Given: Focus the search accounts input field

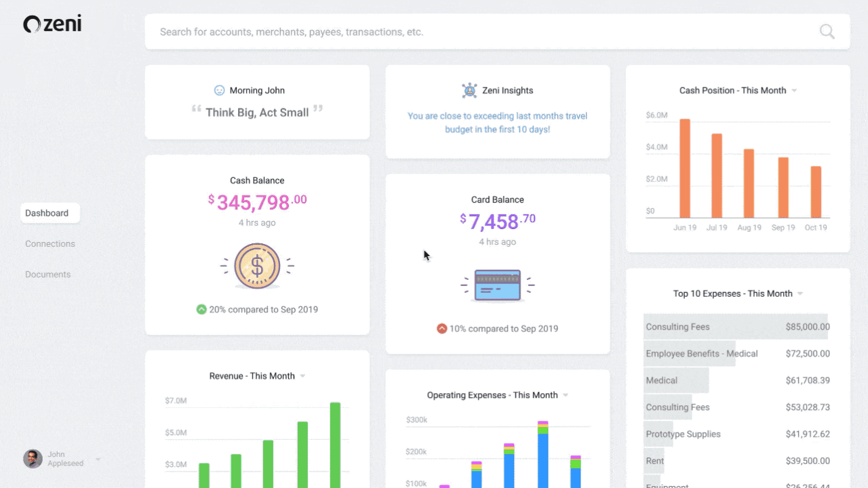Looking at the screenshot, I should coord(497,32).
